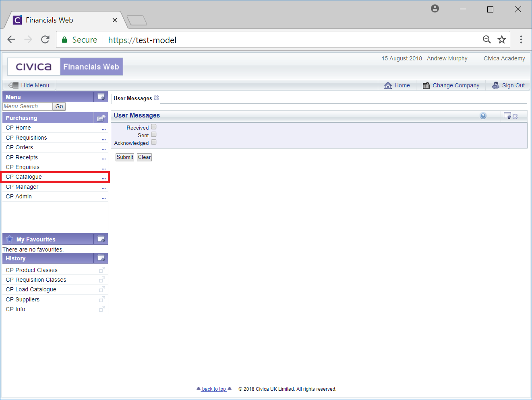Open CP Manager menu item
The height and width of the screenshot is (400, 532).
(22, 187)
